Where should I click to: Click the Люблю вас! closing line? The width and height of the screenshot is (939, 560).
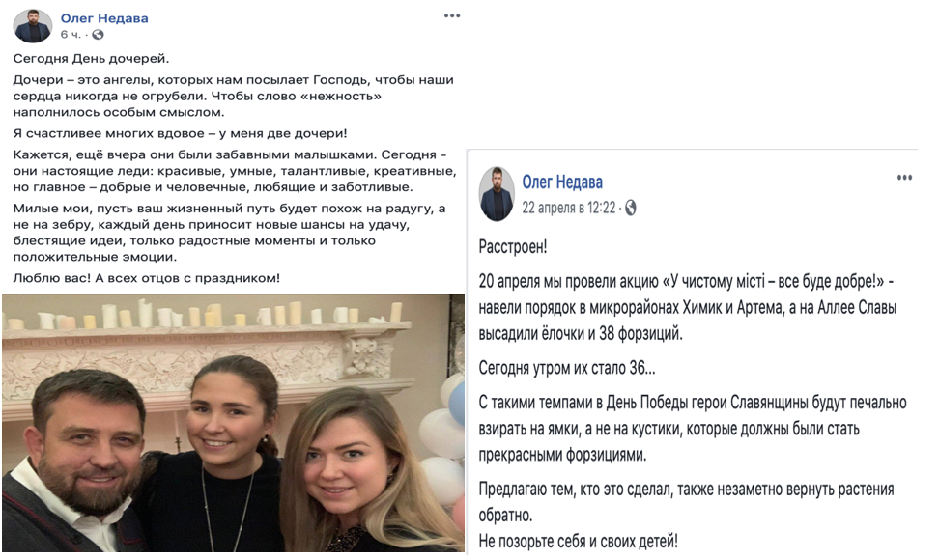(x=147, y=278)
